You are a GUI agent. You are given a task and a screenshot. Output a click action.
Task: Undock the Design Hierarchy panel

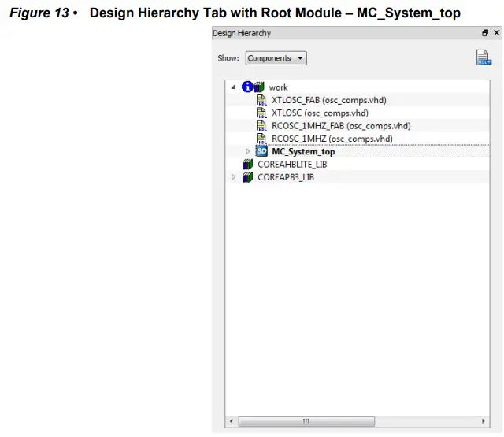485,33
